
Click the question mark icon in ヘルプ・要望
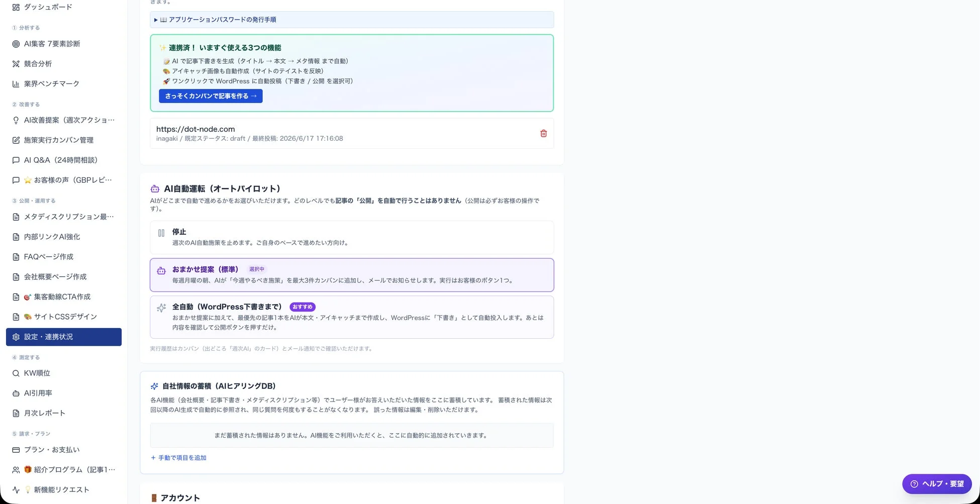coord(914,484)
